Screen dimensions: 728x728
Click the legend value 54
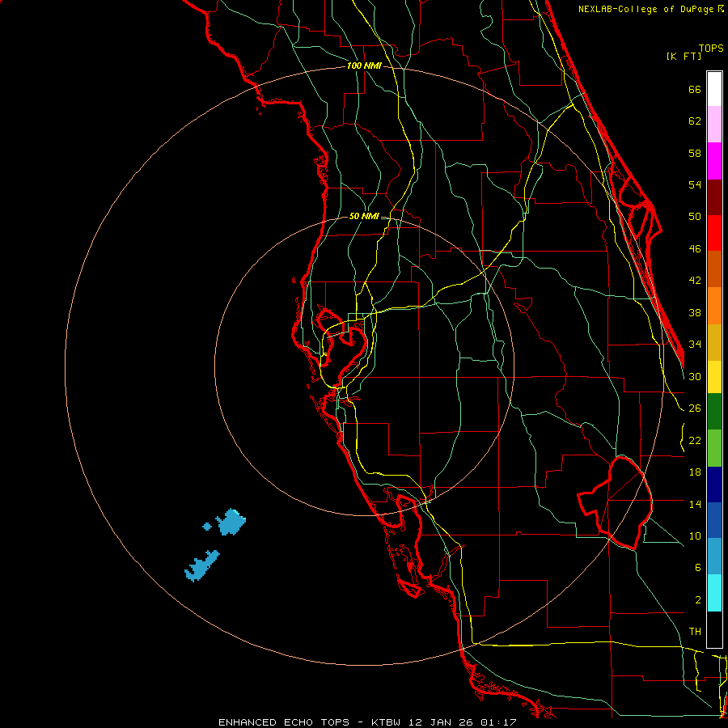tap(695, 184)
